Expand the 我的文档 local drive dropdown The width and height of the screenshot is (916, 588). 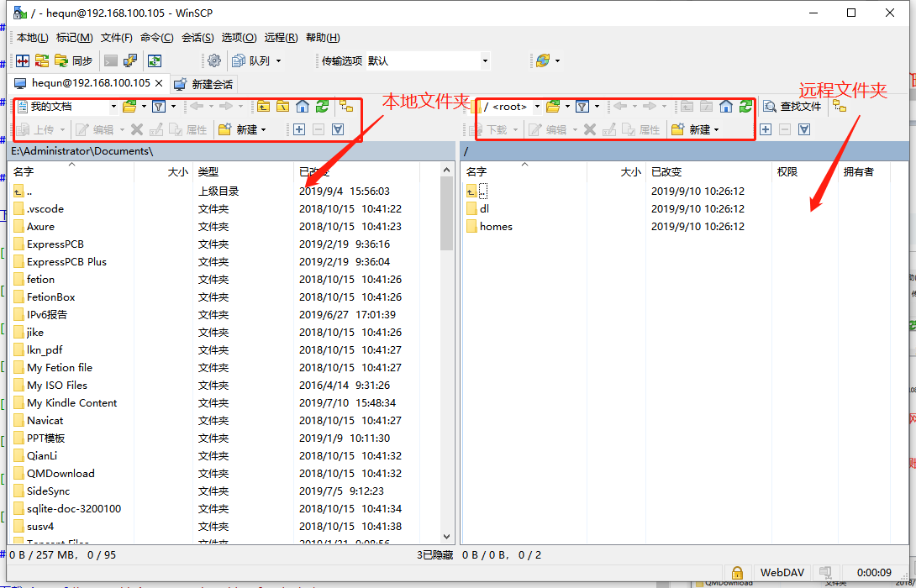(113, 107)
